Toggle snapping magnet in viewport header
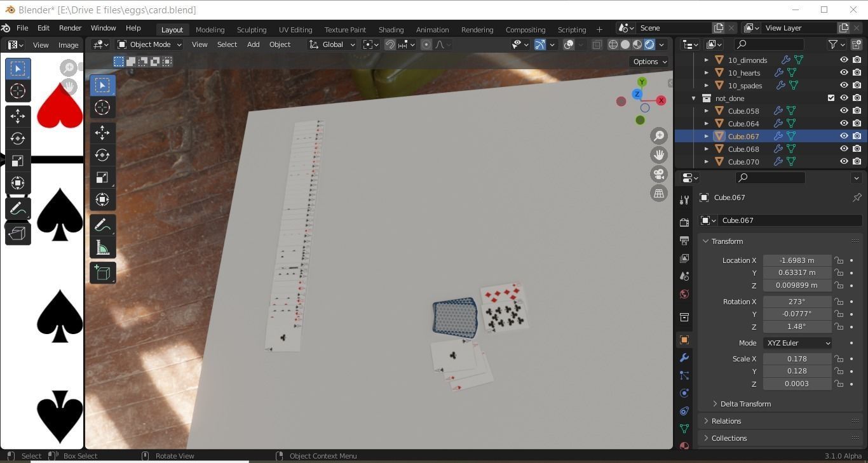This screenshot has height=463, width=868. coord(390,44)
